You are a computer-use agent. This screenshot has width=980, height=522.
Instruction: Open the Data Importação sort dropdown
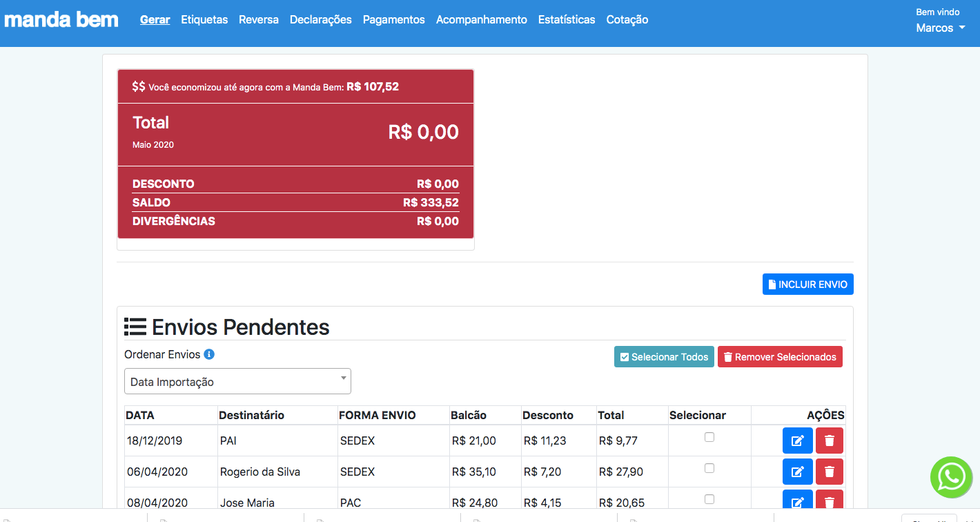click(x=237, y=381)
